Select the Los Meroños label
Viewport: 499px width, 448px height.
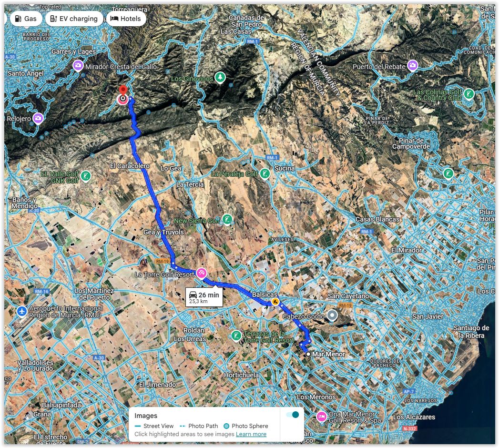[316, 397]
